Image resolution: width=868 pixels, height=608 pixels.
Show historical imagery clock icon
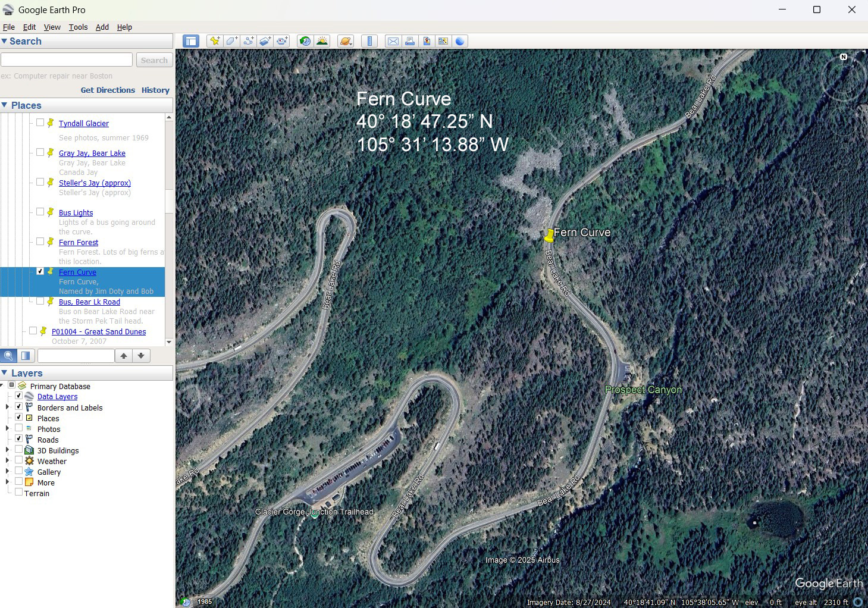tap(305, 41)
